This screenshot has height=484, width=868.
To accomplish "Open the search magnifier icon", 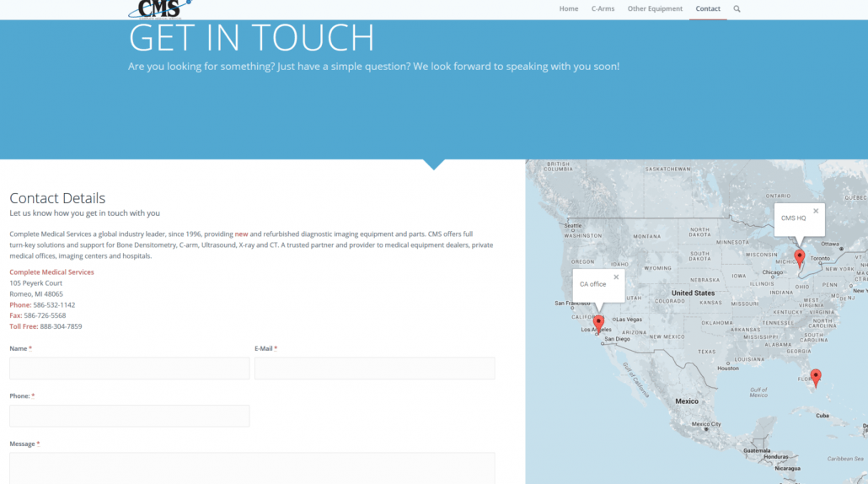I will click(x=737, y=9).
